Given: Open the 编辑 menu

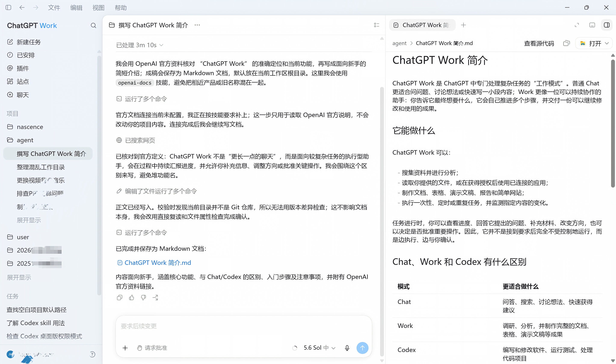Looking at the screenshot, I should (76, 8).
